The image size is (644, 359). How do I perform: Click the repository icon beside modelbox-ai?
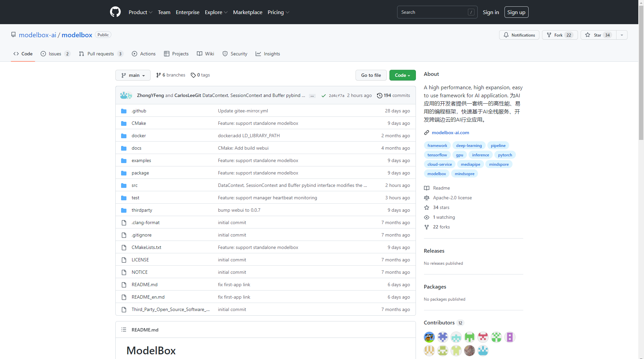click(13, 35)
